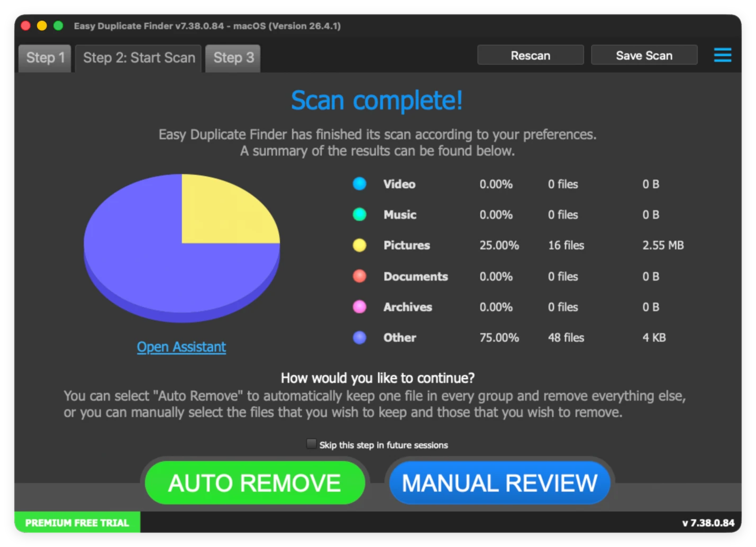Click the 2.55 MB size value
Viewport: 756px width, 547px height.
663,245
